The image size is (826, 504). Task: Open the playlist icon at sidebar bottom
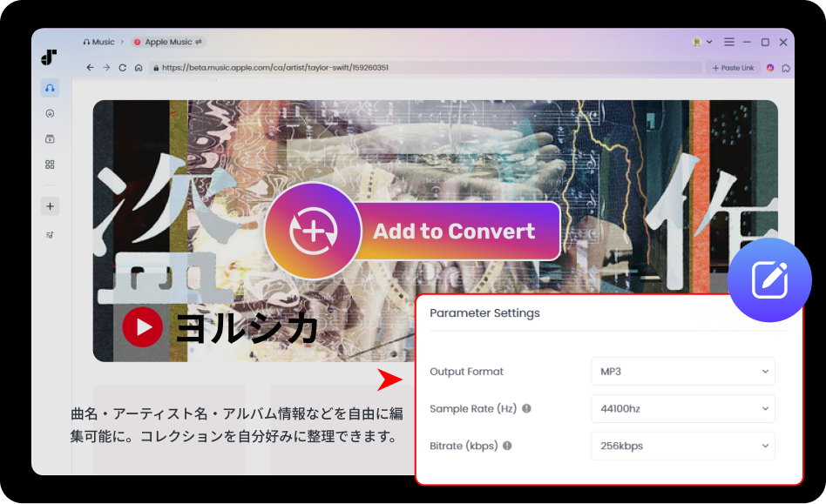(x=50, y=233)
